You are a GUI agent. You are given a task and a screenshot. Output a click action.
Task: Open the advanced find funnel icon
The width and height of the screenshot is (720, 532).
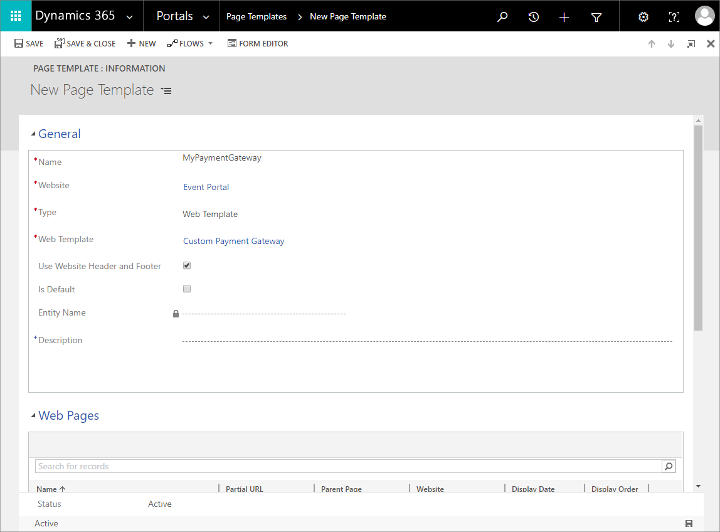point(596,17)
